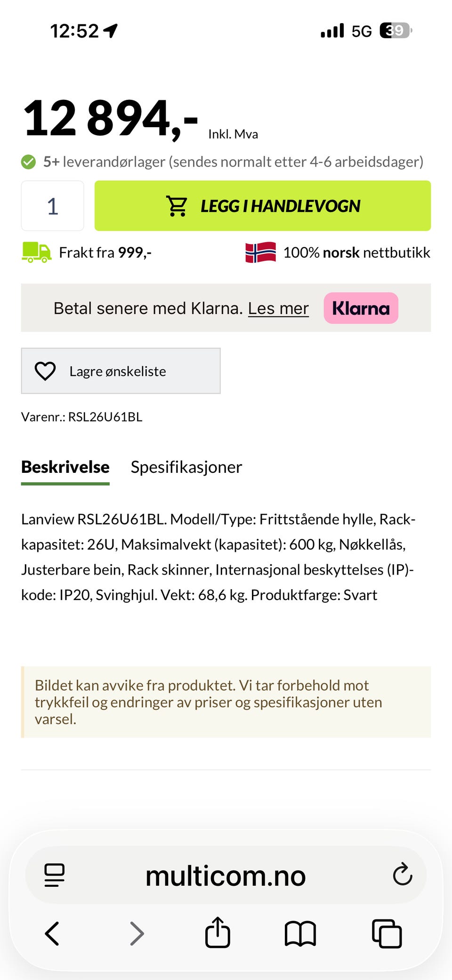The image size is (452, 980).
Task: Select the Beskrivelse tab
Action: coord(65,467)
